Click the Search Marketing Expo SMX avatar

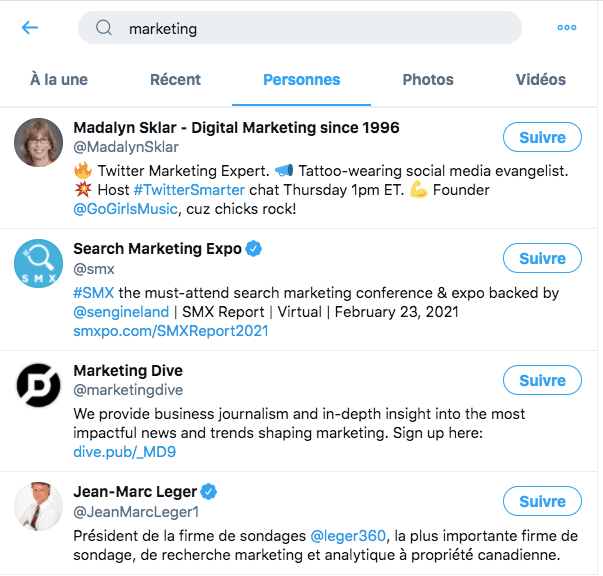[x=39, y=264]
